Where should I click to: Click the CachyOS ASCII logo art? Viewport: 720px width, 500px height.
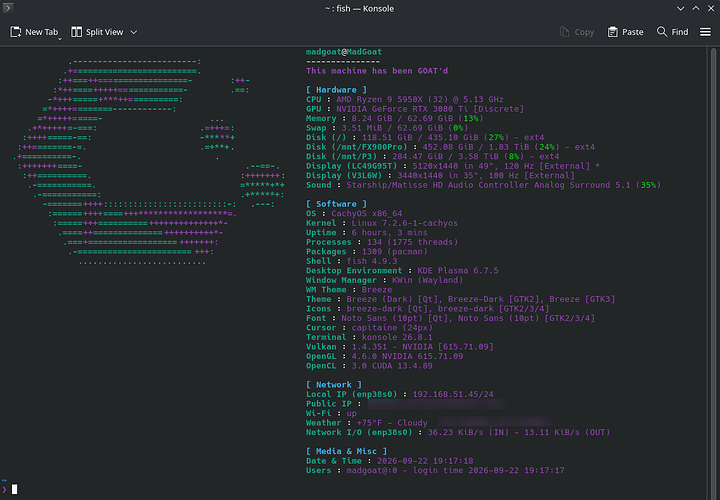point(149,162)
